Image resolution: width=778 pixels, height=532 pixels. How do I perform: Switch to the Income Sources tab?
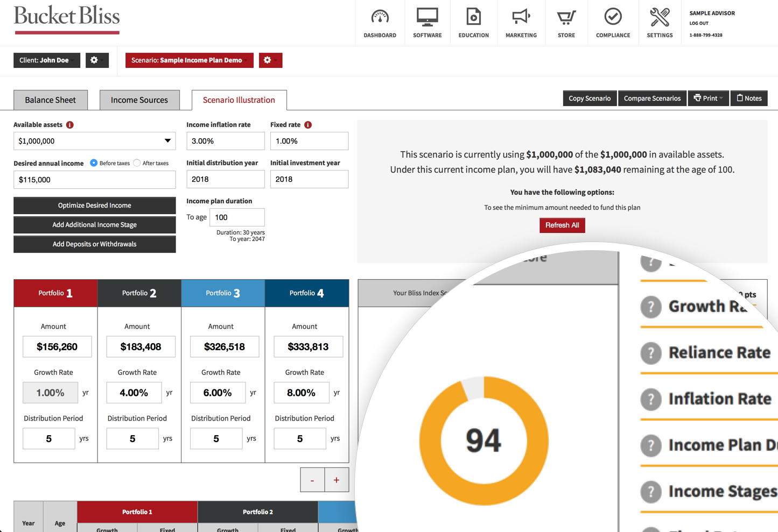coord(139,100)
